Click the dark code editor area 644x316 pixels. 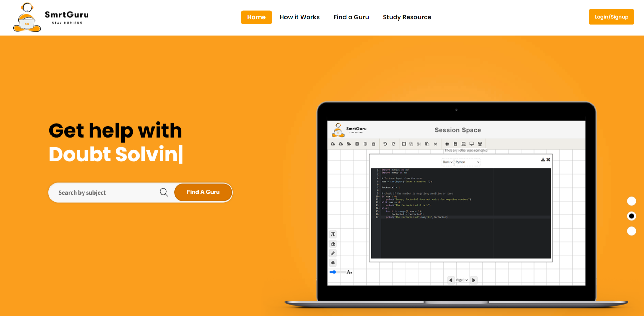[461, 213]
